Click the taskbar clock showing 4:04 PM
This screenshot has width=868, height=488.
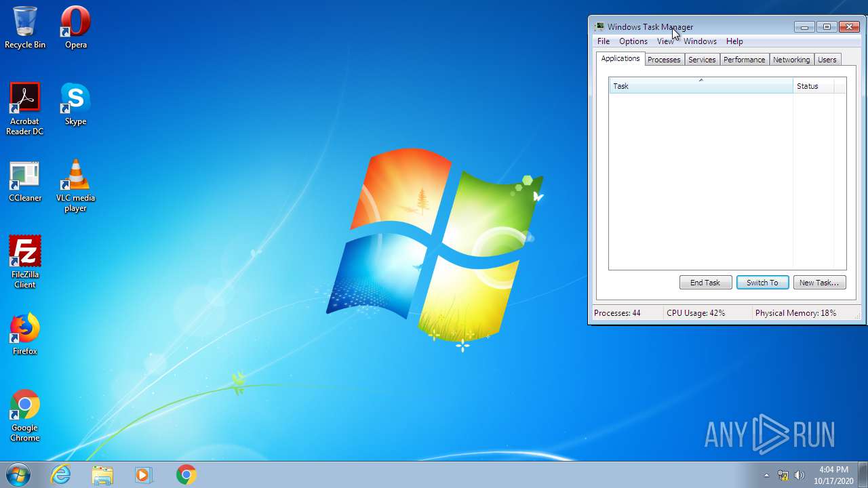pyautogui.click(x=833, y=475)
